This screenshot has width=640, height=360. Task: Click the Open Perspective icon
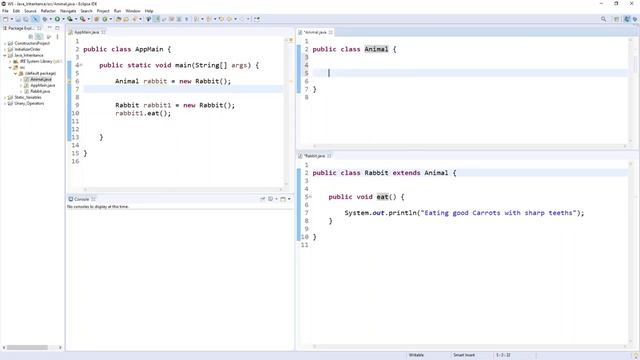pyautogui.click(x=617, y=19)
